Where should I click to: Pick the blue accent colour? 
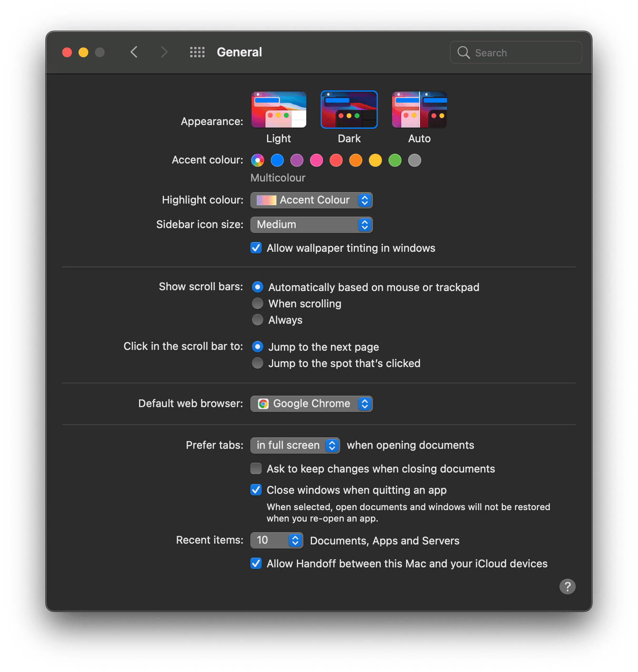277,160
